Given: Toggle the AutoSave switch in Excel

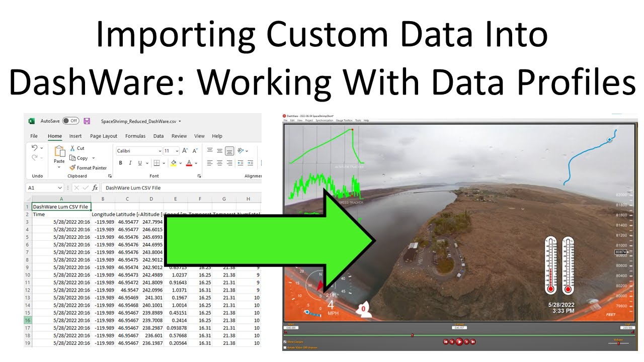Looking at the screenshot, I should 70,121.
